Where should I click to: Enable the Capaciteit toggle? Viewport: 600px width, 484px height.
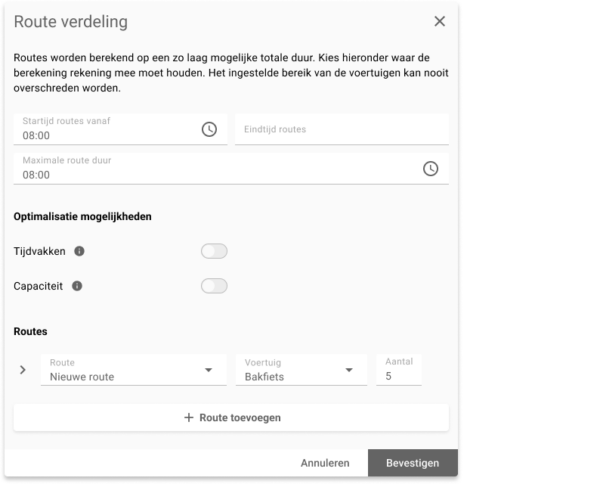[214, 286]
